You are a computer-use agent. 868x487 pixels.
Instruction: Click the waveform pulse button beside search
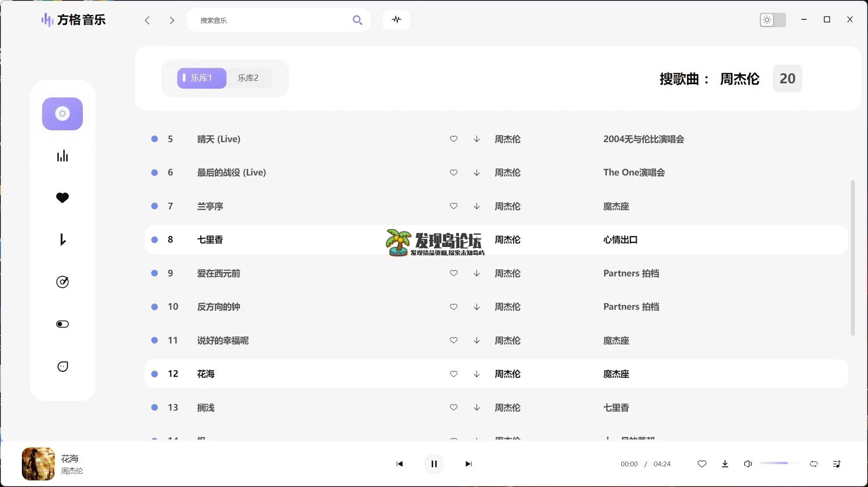click(396, 20)
